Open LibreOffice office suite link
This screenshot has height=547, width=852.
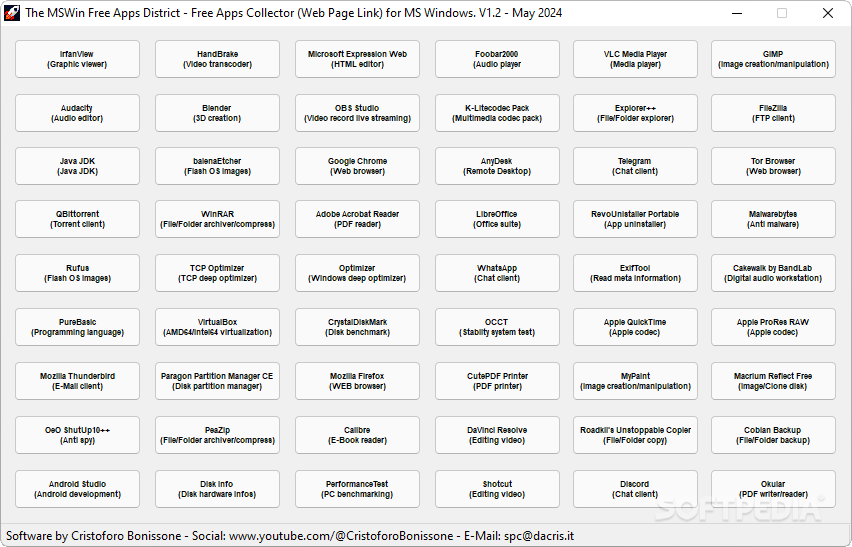[x=497, y=219]
